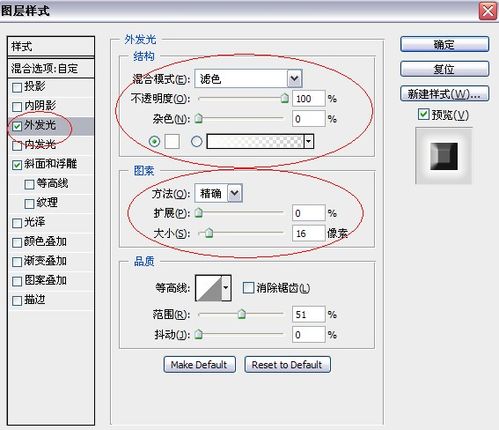Open the 描边 settings label
The height and width of the screenshot is (430, 499).
[34, 300]
